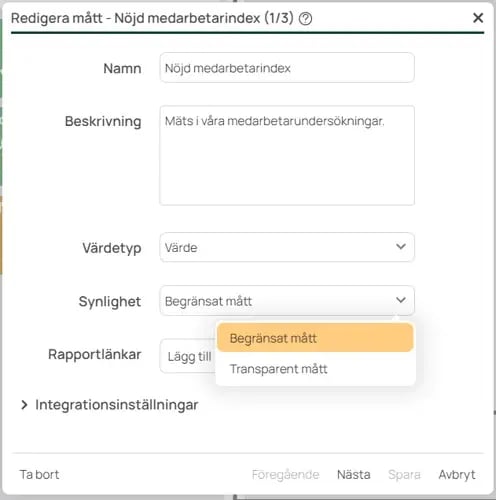Click the Rapportlänkar Lägg till field
496x500 pixels.
pyautogui.click(x=188, y=356)
